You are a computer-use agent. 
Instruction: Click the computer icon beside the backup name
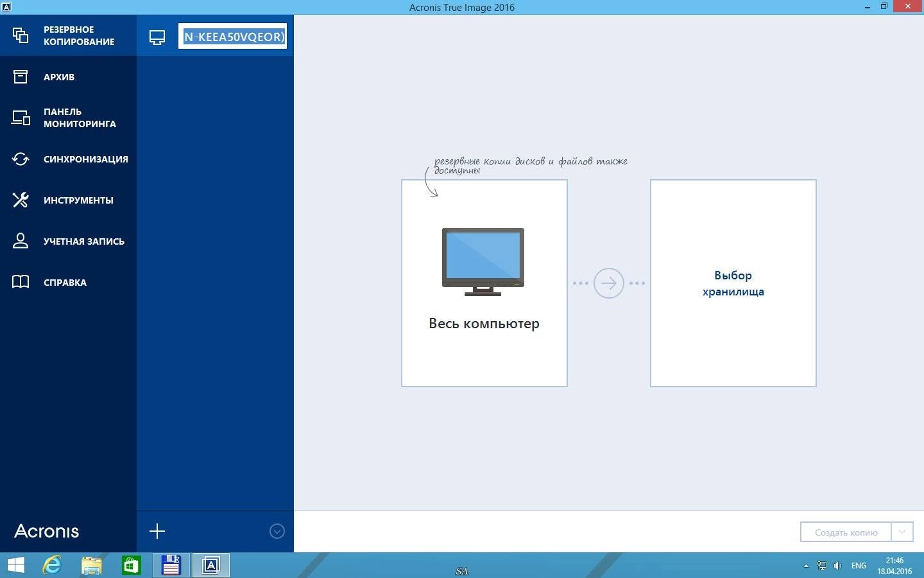(157, 37)
